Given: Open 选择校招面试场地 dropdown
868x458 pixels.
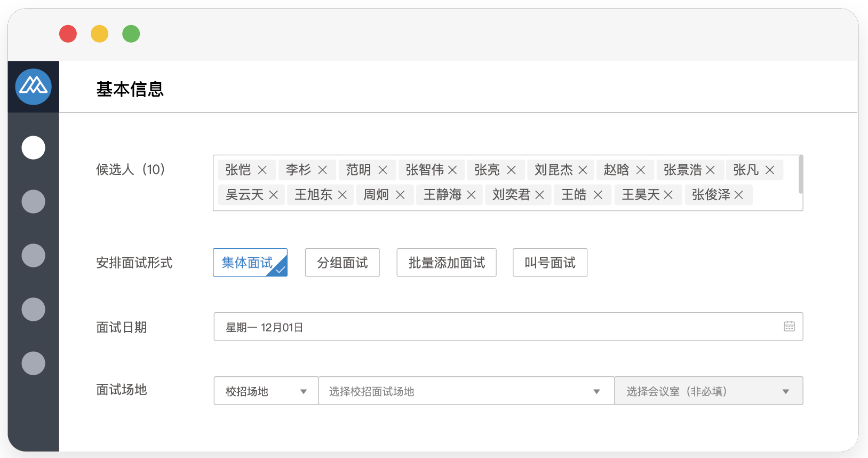Looking at the screenshot, I should tap(466, 391).
